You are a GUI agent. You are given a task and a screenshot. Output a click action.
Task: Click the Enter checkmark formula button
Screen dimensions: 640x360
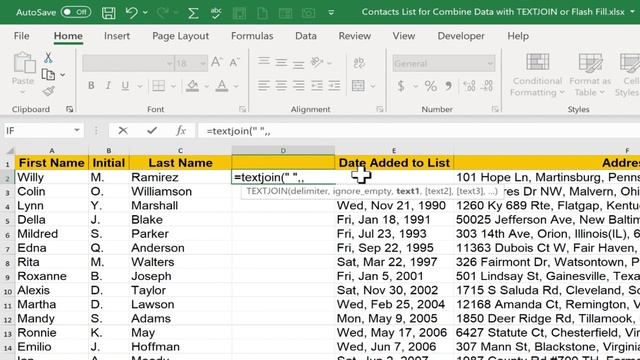click(x=152, y=131)
